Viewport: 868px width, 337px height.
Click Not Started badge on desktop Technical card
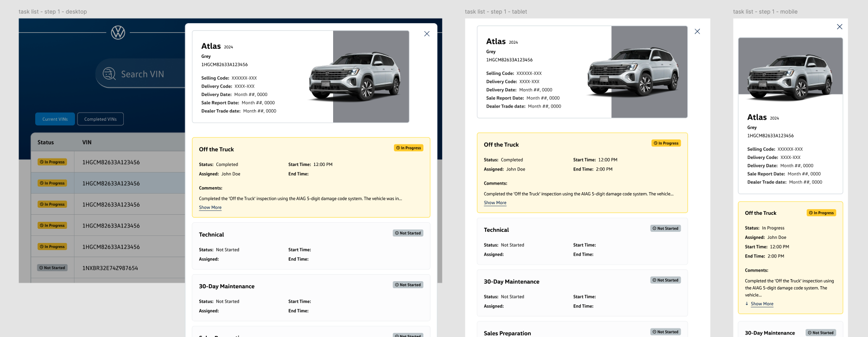408,233
